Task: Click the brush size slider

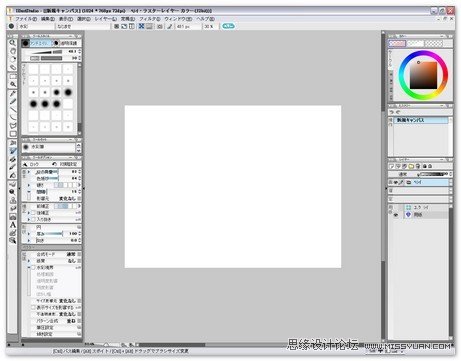Action: click(47, 52)
